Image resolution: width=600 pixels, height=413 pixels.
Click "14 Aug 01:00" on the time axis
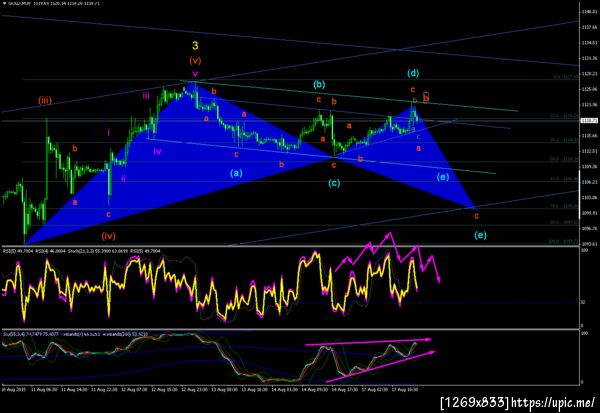[285, 389]
